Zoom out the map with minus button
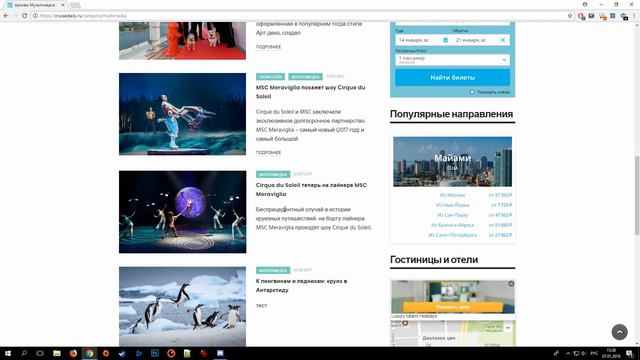Viewport: 640px width, 360px height. [x=508, y=328]
